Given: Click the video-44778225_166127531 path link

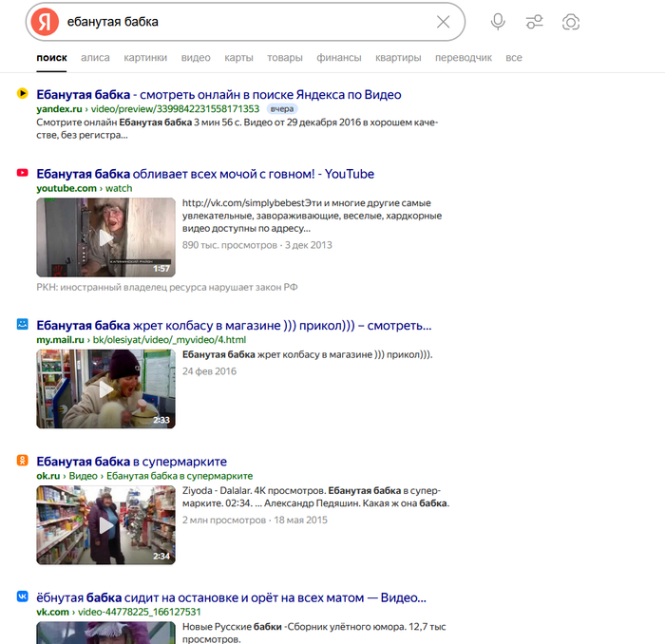Looking at the screenshot, I should (x=140, y=612).
